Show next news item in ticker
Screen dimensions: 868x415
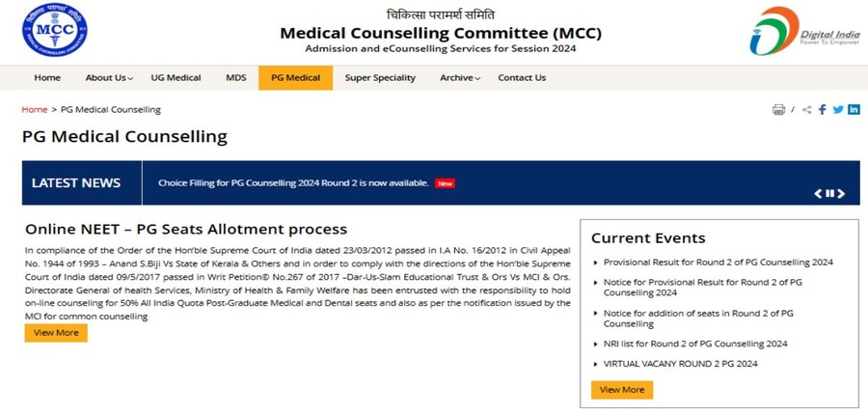point(841,193)
